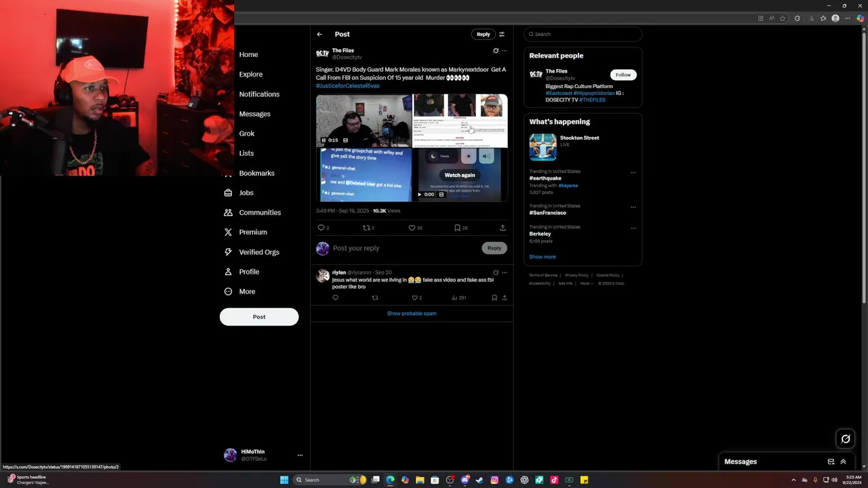Open more options for #SanFrancisco trend
868x488 pixels.
633,207
